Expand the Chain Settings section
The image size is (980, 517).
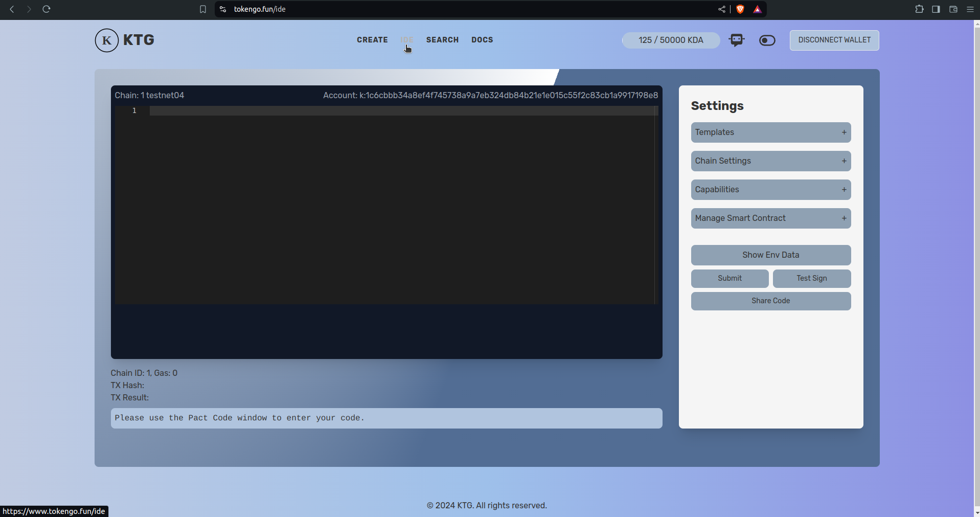[x=770, y=161]
